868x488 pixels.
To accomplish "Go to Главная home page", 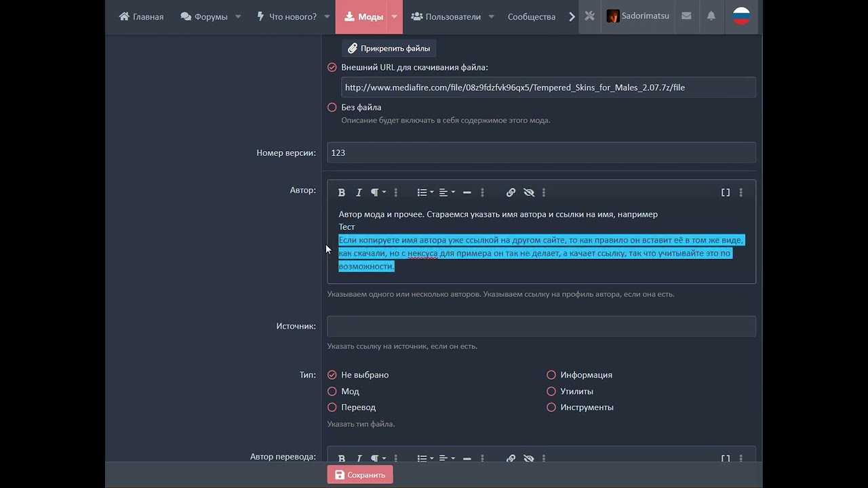I will pyautogui.click(x=141, y=16).
